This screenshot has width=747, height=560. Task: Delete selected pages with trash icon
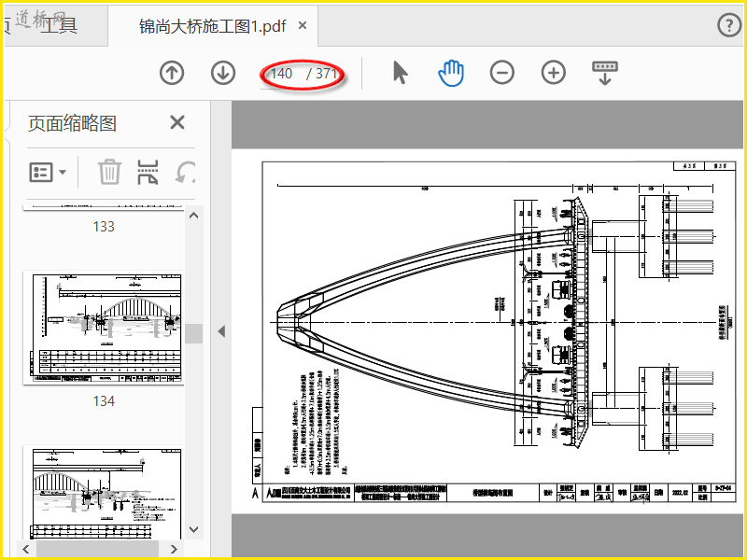pos(109,172)
